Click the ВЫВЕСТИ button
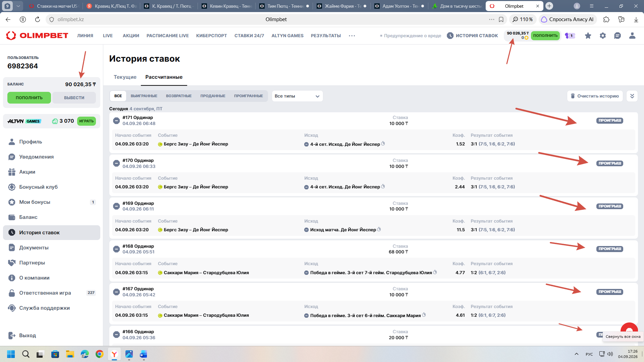 (x=74, y=98)
